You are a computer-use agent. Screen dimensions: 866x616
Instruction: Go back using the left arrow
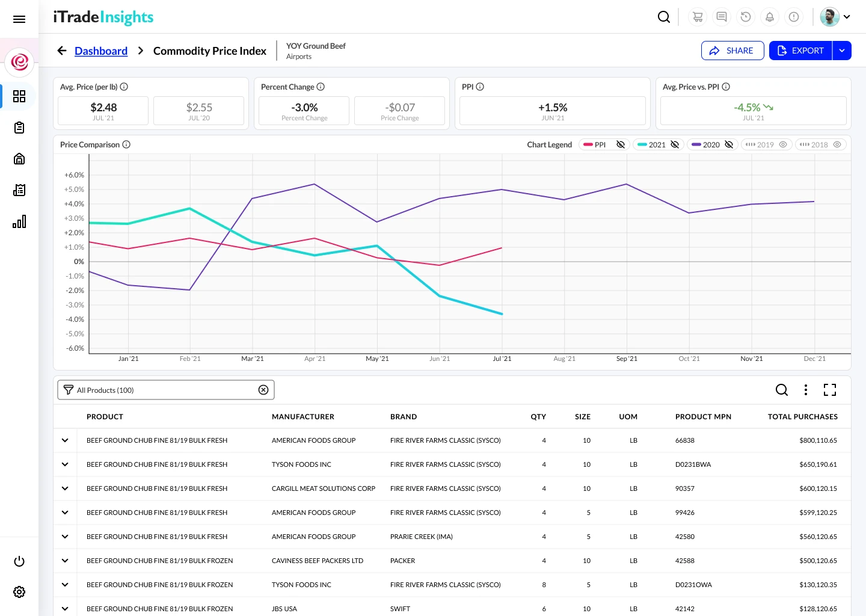(62, 51)
